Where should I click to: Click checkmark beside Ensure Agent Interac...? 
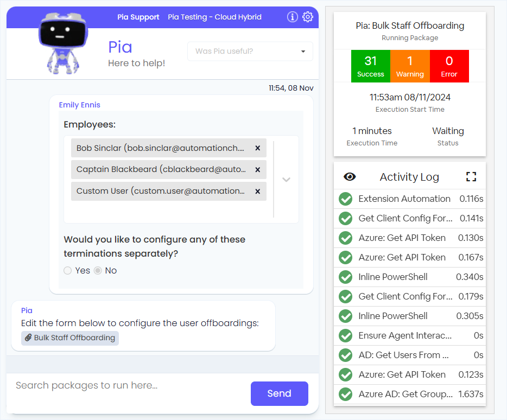coord(346,335)
